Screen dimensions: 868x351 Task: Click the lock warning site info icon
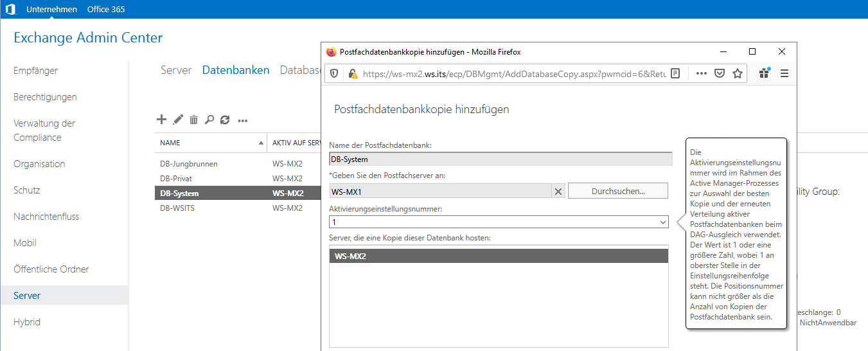coord(353,73)
